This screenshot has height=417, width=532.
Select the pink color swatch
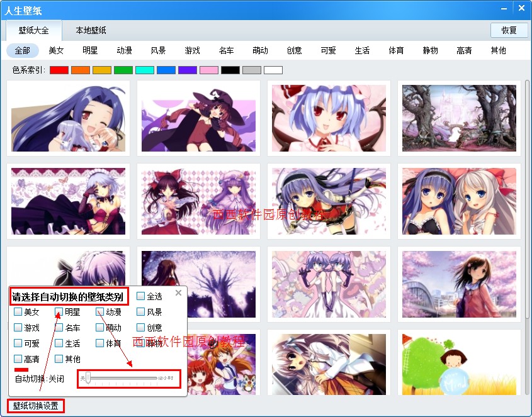209,70
